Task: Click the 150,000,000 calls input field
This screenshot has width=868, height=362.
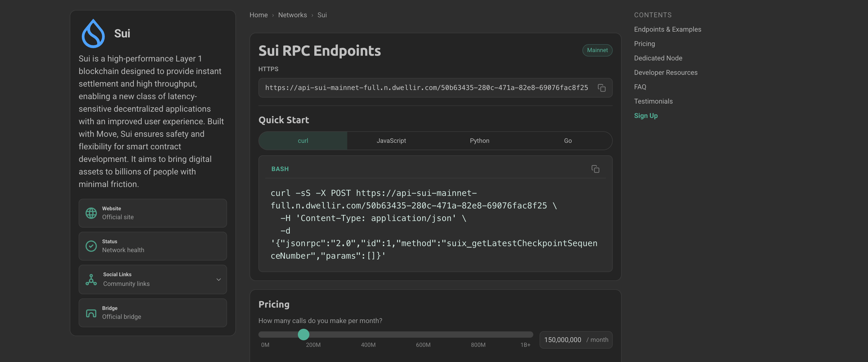Action: point(576,340)
